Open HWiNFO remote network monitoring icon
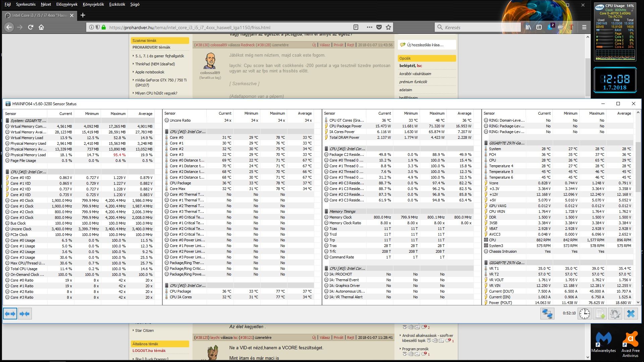The width and height of the screenshot is (644, 362). coord(547,314)
